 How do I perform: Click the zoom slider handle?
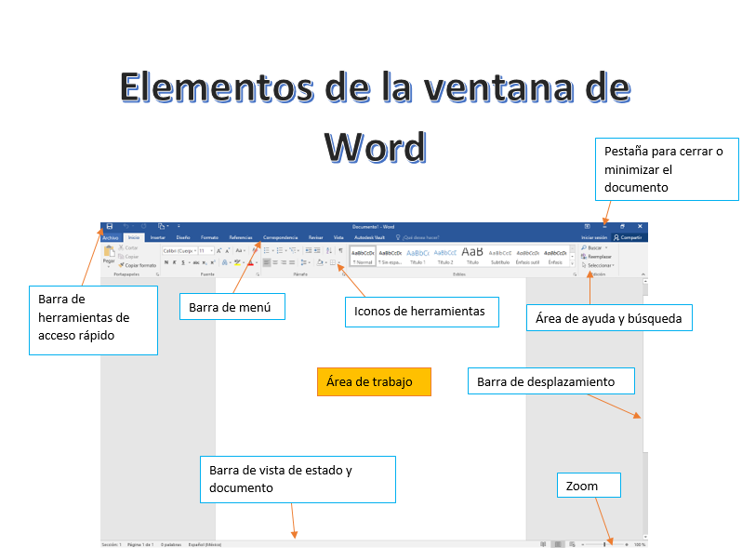pyautogui.click(x=604, y=545)
